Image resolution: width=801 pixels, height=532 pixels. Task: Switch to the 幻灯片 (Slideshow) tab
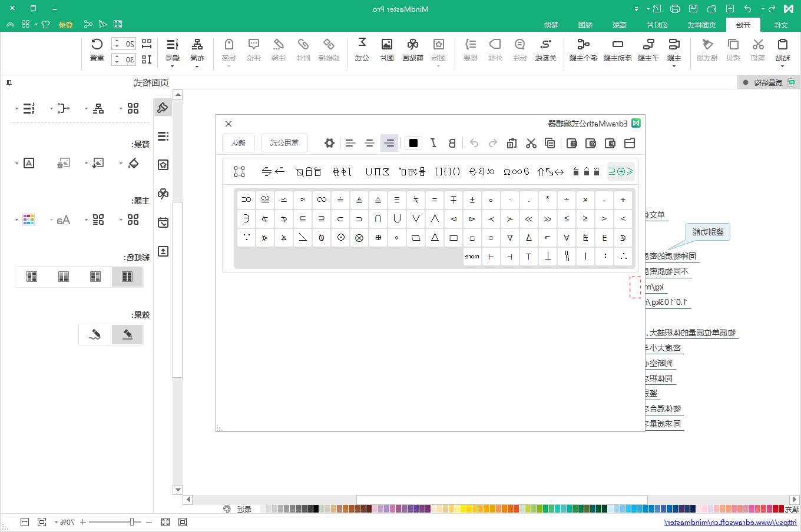(657, 25)
